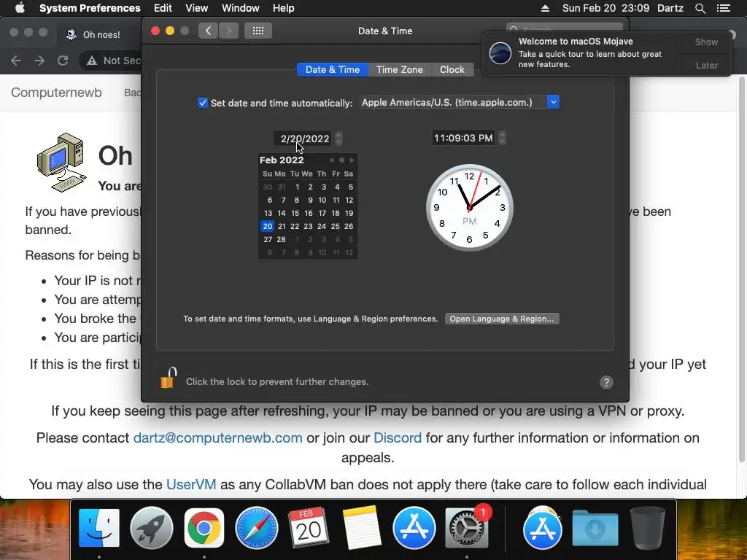Click the Chrome page vertical scrollbar

click(x=742, y=269)
